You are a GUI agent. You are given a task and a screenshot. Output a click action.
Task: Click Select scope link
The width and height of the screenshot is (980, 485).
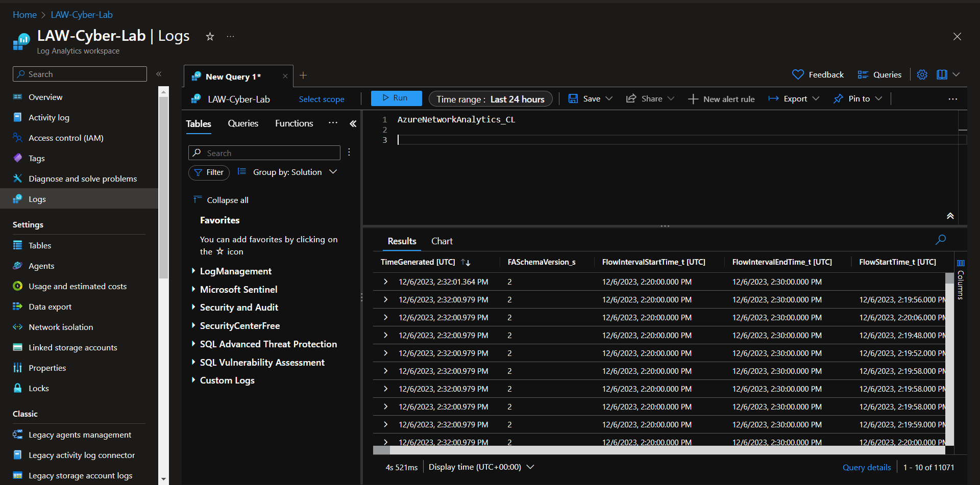pyautogui.click(x=322, y=99)
